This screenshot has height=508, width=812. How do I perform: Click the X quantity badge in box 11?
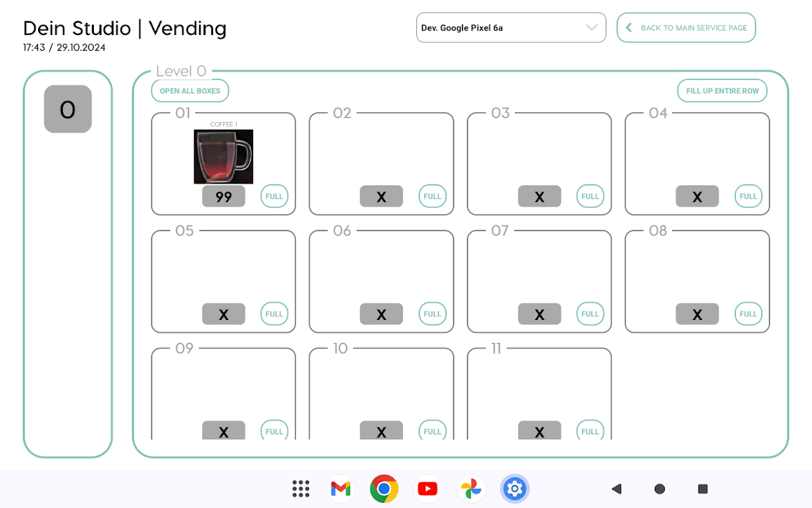(540, 431)
